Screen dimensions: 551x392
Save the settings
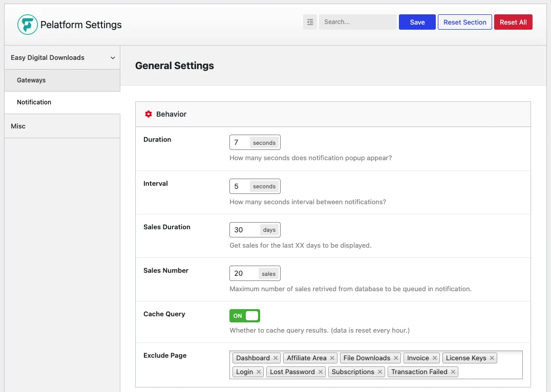[x=417, y=22]
